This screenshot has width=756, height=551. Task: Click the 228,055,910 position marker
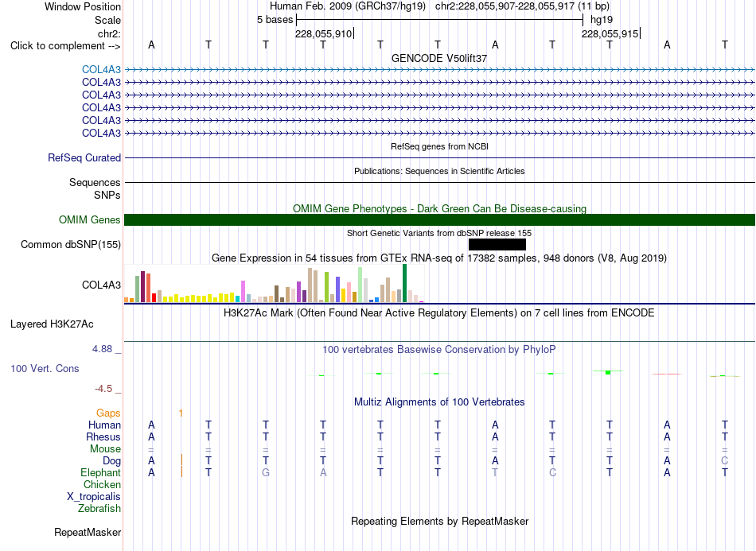[324, 33]
